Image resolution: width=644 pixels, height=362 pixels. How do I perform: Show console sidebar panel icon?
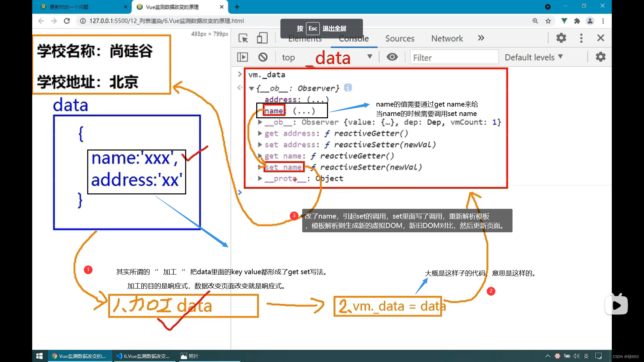(x=243, y=57)
